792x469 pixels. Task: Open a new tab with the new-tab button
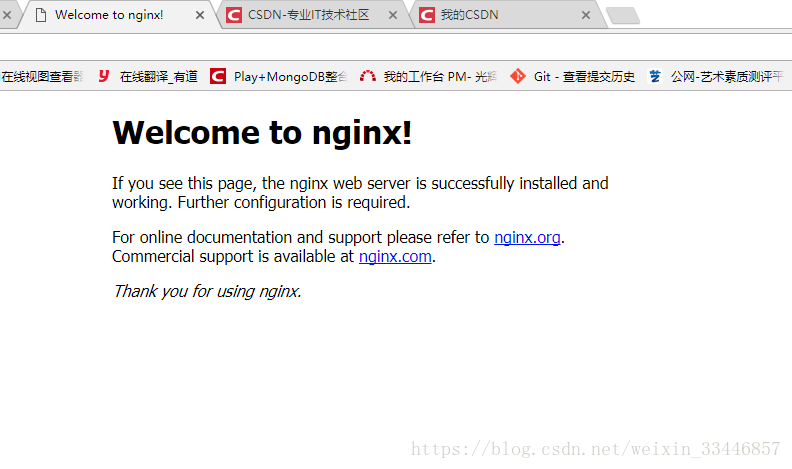click(x=622, y=15)
